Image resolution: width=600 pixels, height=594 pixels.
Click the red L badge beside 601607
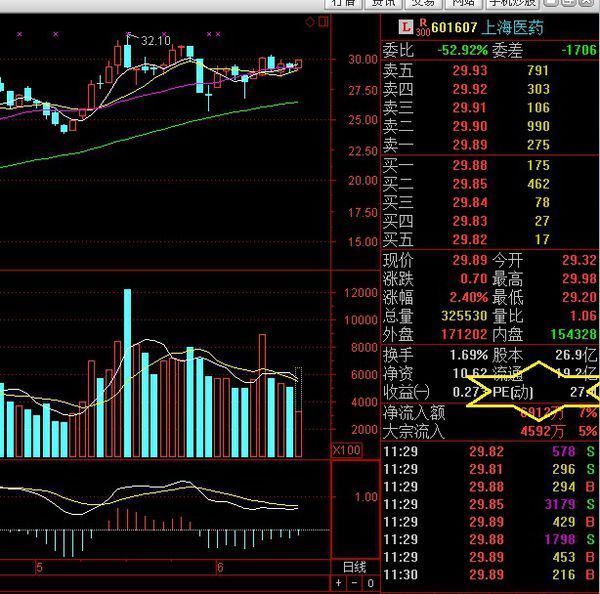click(x=406, y=27)
